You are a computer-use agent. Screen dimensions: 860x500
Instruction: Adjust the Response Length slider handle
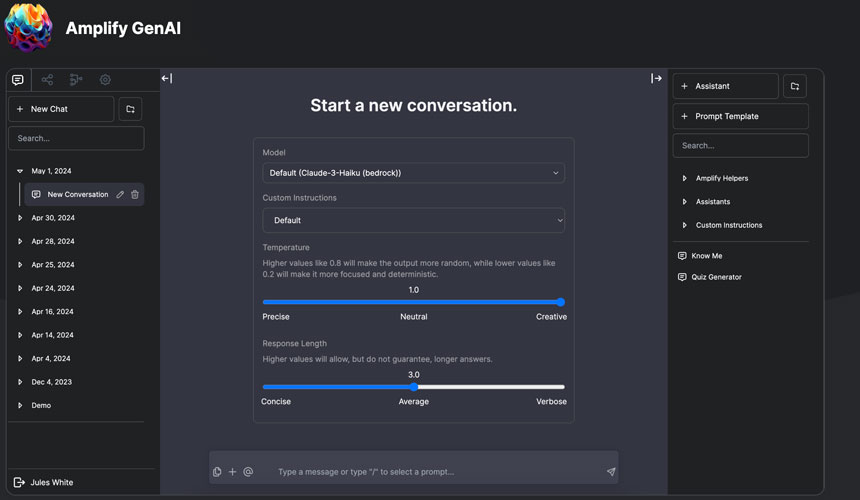[414, 387]
